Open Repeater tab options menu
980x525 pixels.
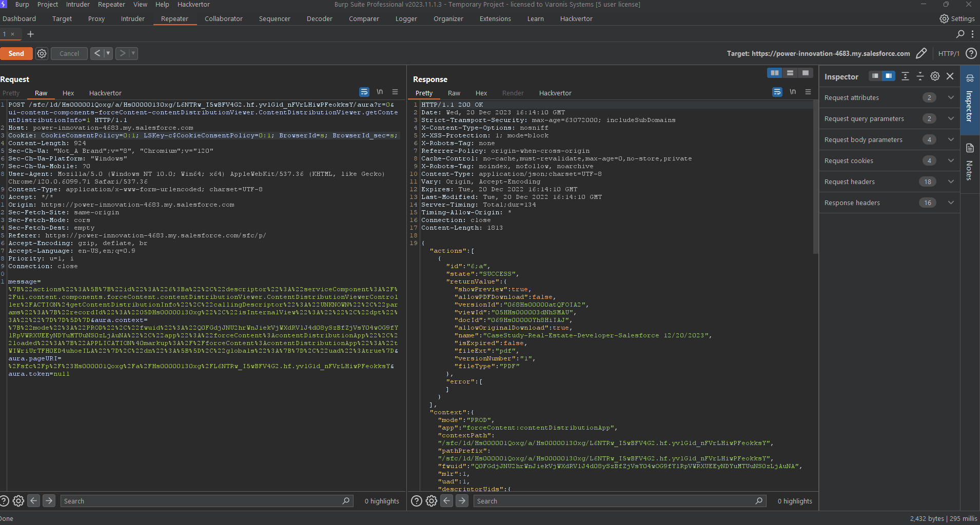972,34
